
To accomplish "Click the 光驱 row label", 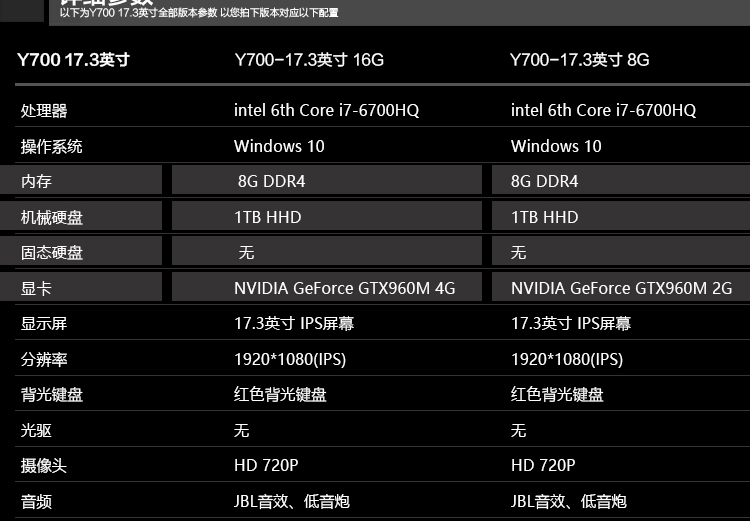I will [x=36, y=430].
